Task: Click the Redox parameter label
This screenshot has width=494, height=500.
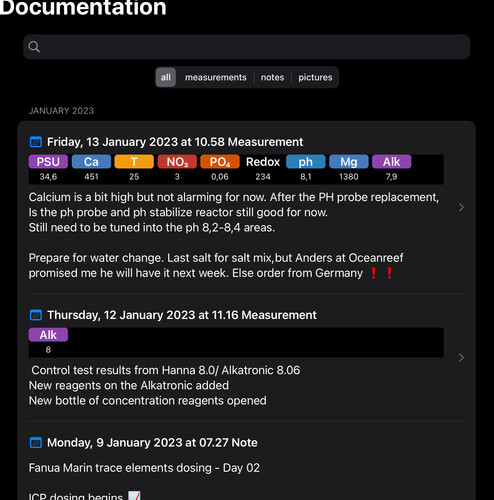Action: [x=263, y=162]
